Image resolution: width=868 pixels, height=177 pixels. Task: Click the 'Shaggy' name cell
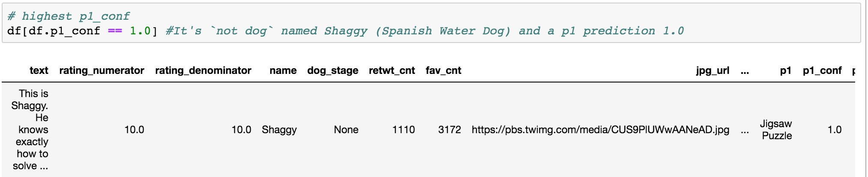coord(279,130)
